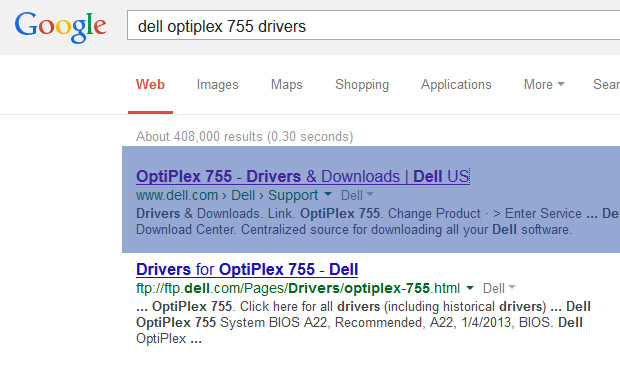Open OptiPlex 755 Drivers & Downloads link
Screen dimensions: 620x369
(x=303, y=176)
